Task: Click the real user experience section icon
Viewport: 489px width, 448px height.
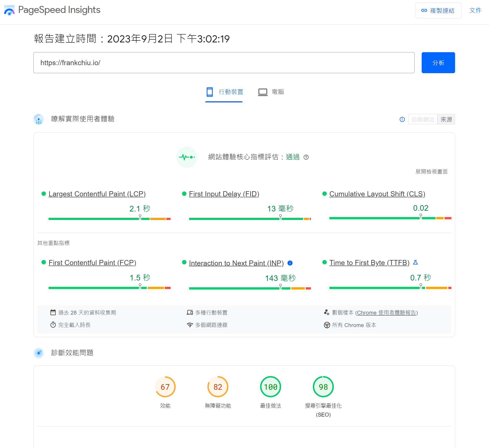Action: point(39,119)
